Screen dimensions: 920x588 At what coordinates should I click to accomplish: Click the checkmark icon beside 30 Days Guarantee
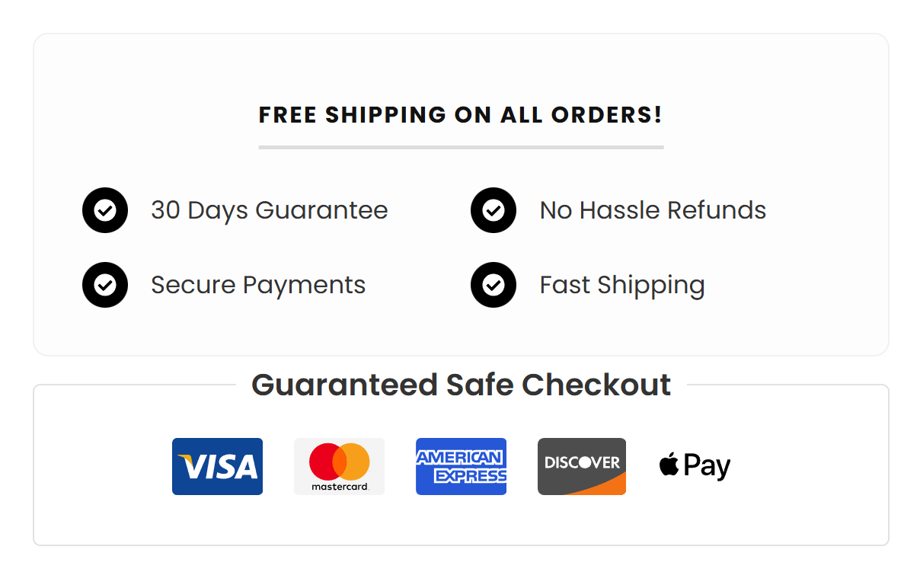tap(105, 210)
